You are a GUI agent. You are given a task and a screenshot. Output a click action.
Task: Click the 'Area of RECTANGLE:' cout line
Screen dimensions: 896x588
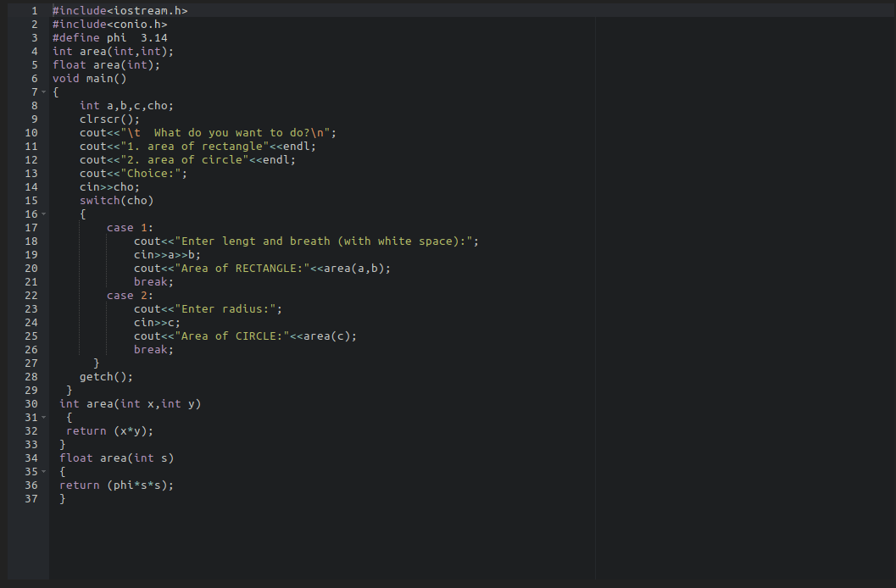click(x=262, y=269)
